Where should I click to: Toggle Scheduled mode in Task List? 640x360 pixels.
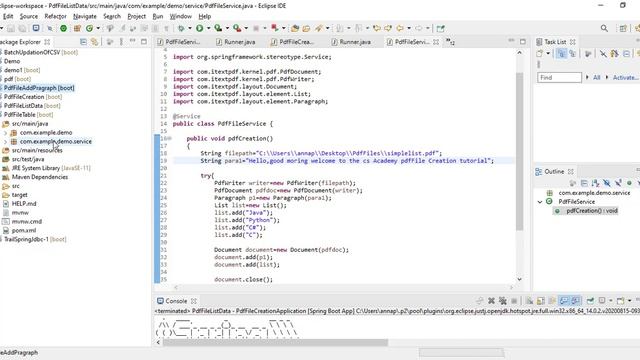pos(573,53)
